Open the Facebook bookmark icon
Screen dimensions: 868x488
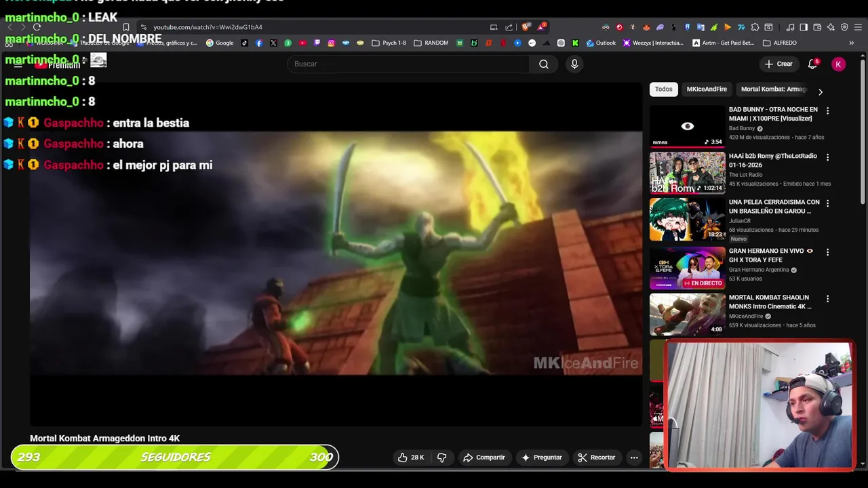click(x=259, y=43)
